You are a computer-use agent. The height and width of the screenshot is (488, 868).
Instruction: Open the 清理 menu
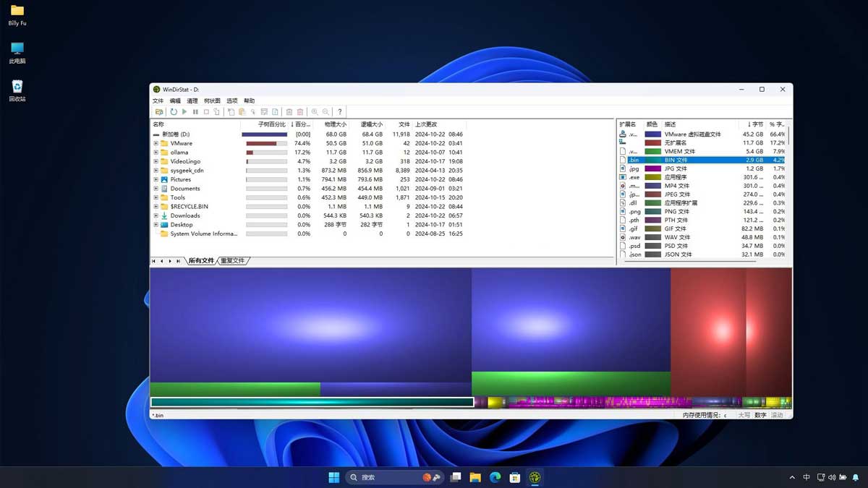point(192,100)
